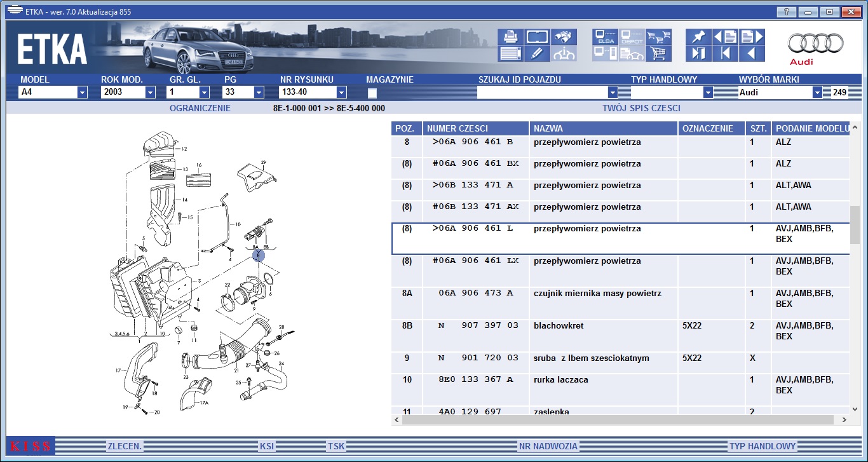Open the list view icon below the printer
868x462 pixels.
[x=511, y=53]
